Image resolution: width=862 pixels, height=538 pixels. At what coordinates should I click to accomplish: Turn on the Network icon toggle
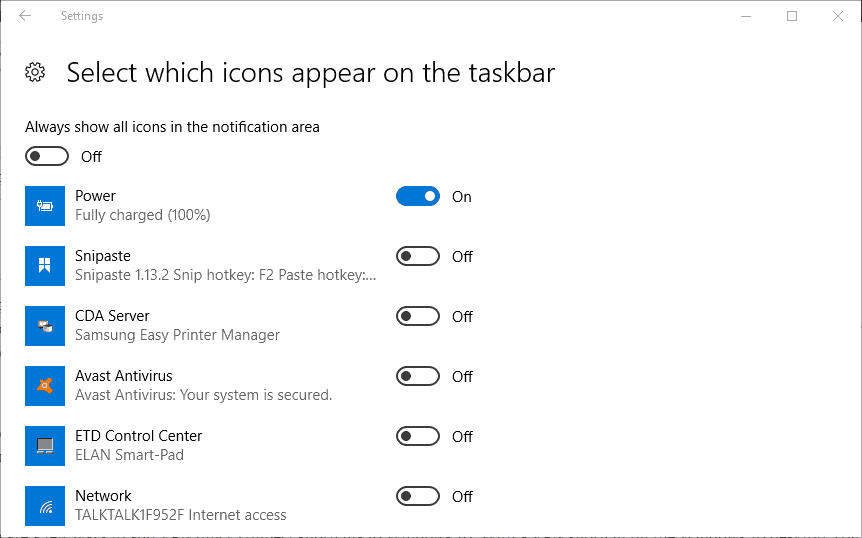[418, 497]
